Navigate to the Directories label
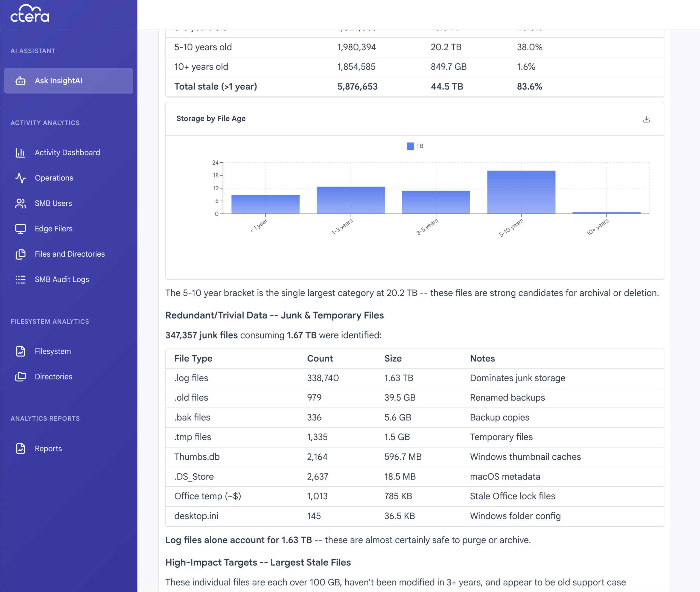The width and height of the screenshot is (700, 592). [54, 376]
